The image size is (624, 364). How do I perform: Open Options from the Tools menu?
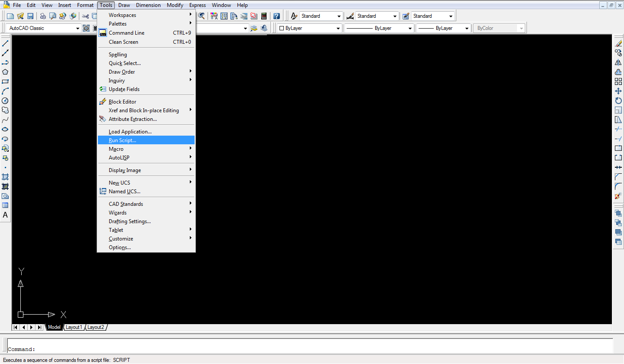120,247
